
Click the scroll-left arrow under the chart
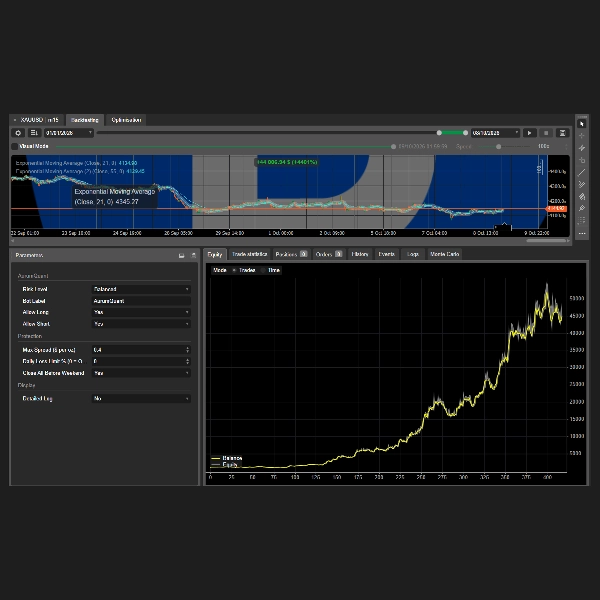click(13, 241)
